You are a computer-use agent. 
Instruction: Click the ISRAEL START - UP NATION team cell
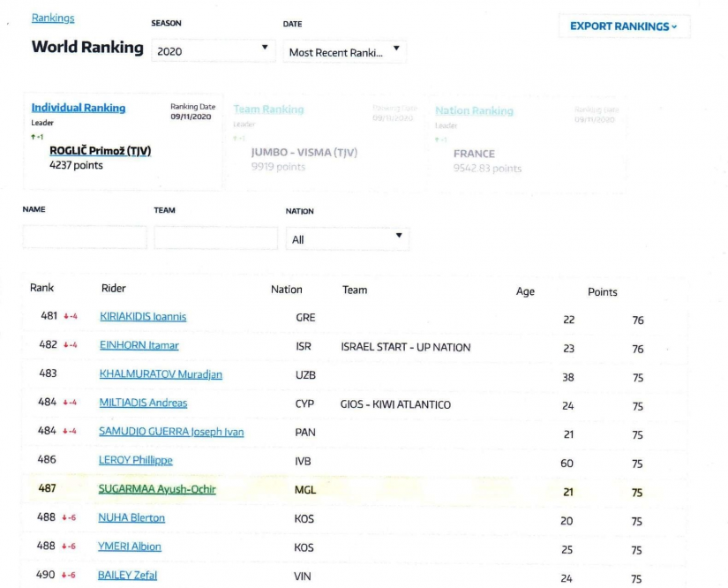406,347
